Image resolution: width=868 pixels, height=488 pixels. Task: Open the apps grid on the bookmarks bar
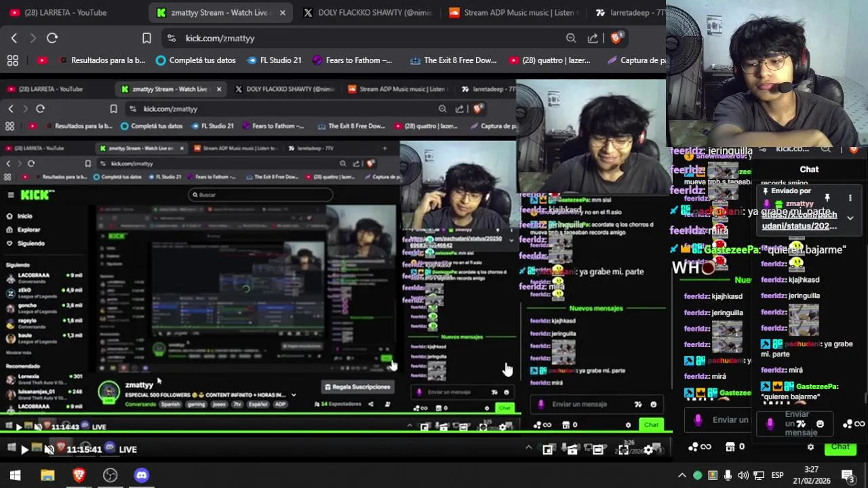pos(13,60)
